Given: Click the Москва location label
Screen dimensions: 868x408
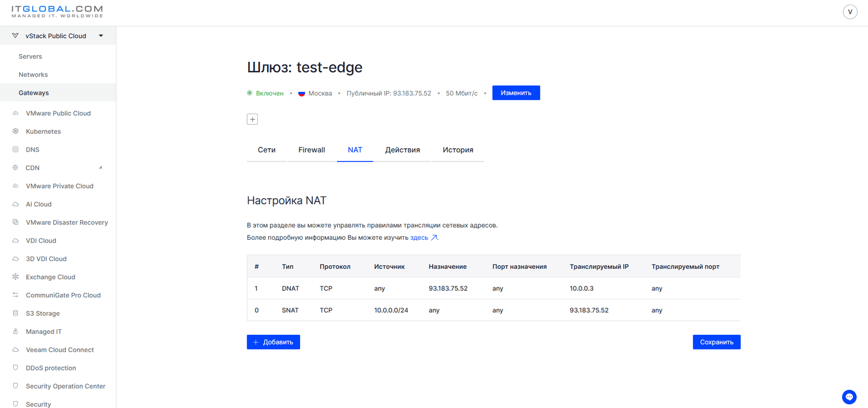Looking at the screenshot, I should coord(320,93).
